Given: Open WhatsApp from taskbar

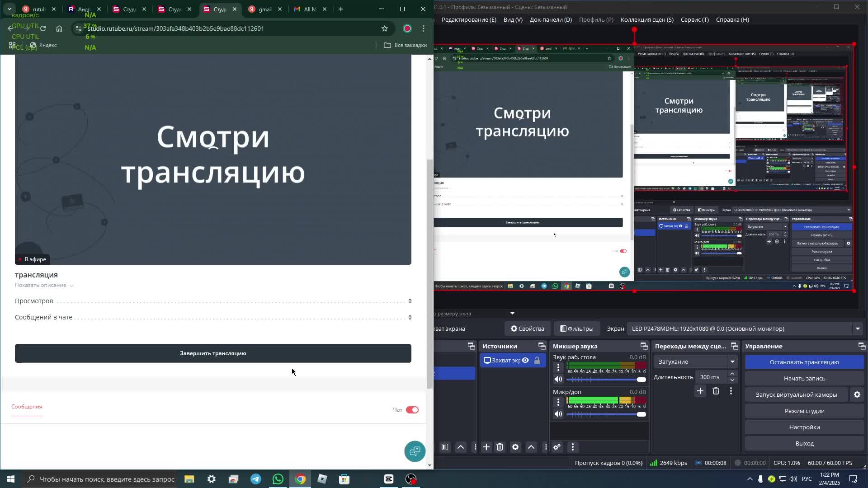Looking at the screenshot, I should point(278,479).
